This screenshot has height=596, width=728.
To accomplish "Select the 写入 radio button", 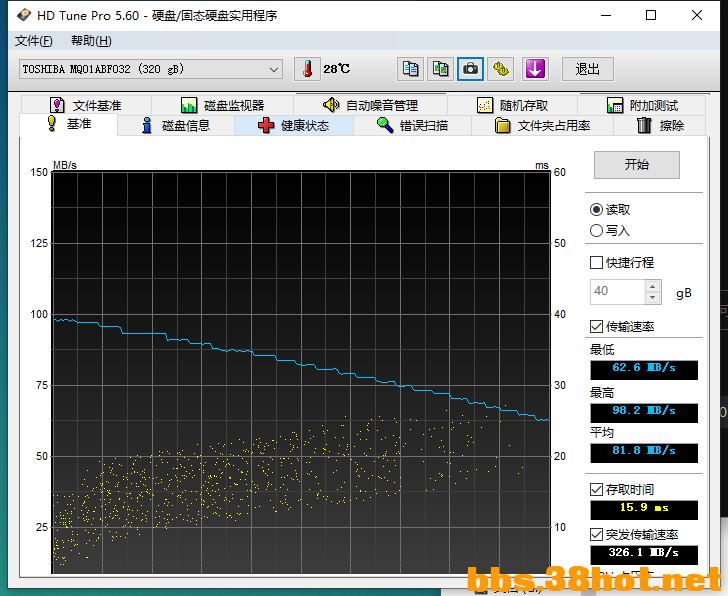I will (x=610, y=231).
